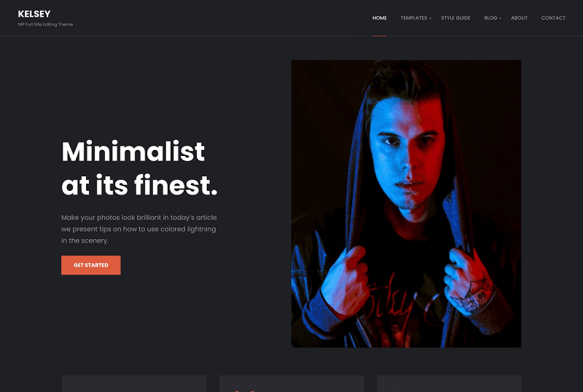Open the STYLE GUIDE page
The image size is (583, 392).
pos(455,18)
